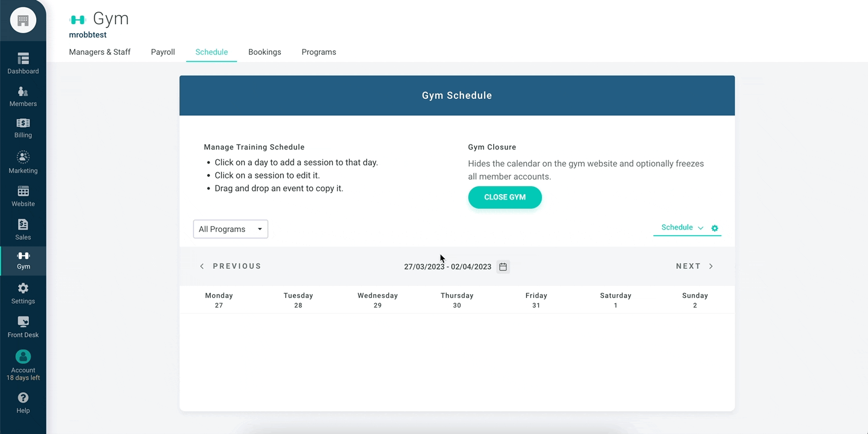Click the Wednesday 29 column header
The image size is (868, 434).
(x=377, y=300)
